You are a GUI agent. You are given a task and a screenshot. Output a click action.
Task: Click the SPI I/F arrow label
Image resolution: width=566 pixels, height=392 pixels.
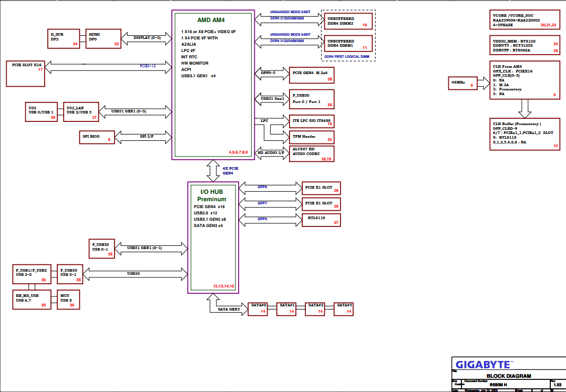click(x=147, y=137)
